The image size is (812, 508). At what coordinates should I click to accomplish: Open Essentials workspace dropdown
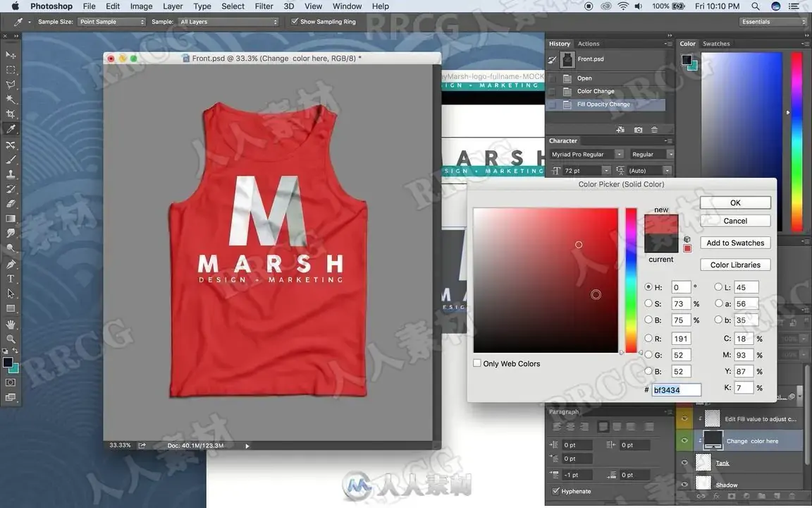pos(773,22)
